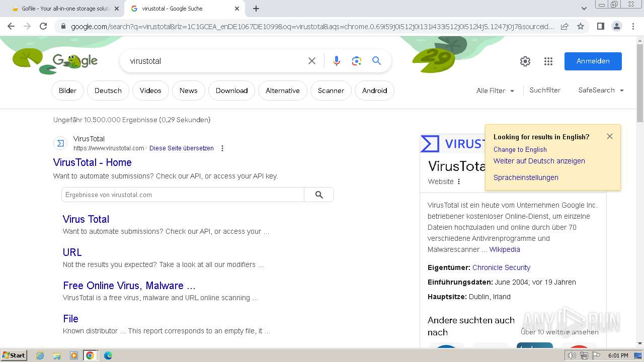Click the browser forward arrow
644x362 pixels.
click(27, 26)
